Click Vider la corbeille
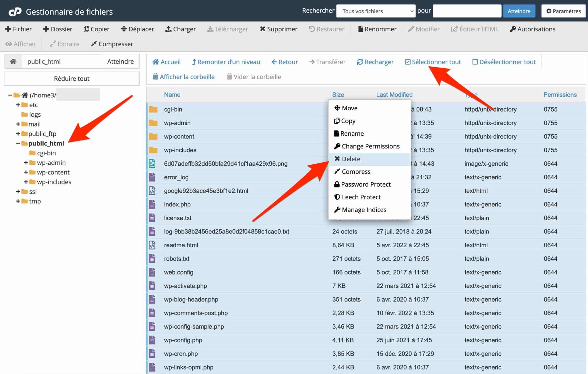The image size is (588, 374). tap(254, 77)
